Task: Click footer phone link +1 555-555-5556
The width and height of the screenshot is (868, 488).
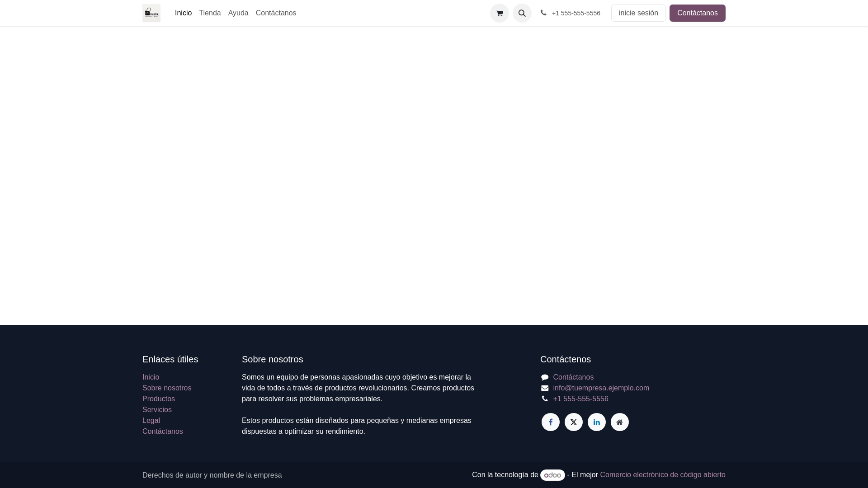Action: tap(580, 399)
